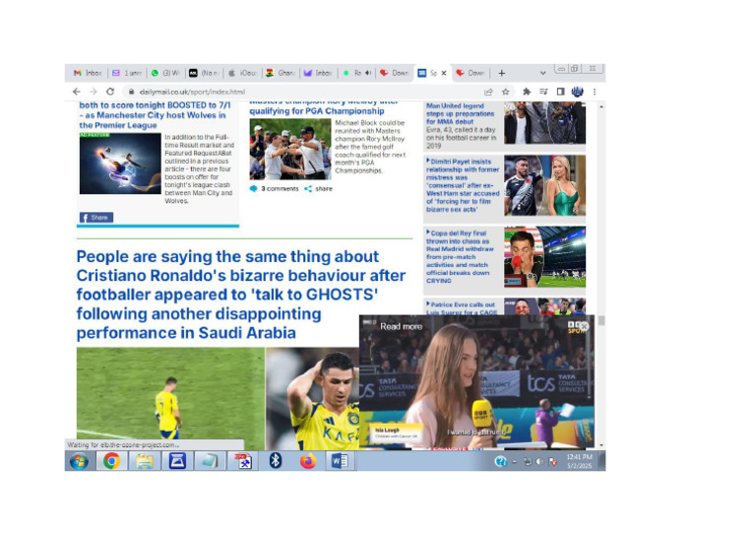Open the Extensions puzzle icon
The height and width of the screenshot is (535, 756).
tap(527, 92)
